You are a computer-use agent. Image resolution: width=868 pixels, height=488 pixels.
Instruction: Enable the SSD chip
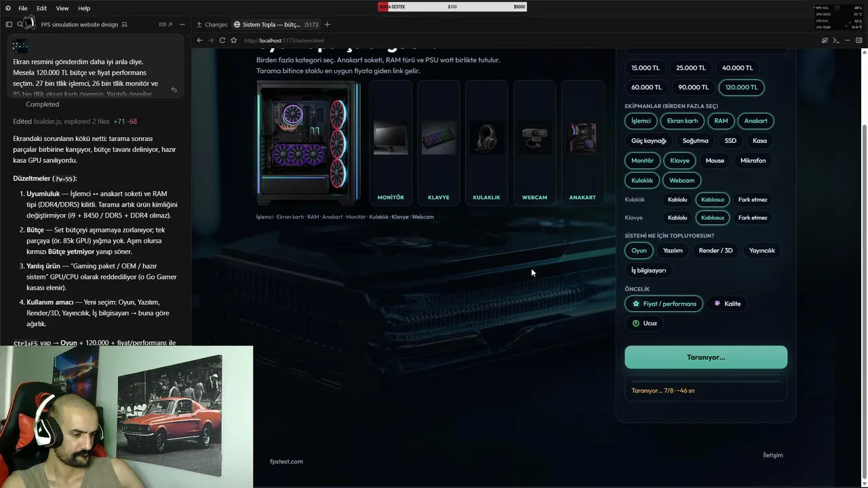pyautogui.click(x=730, y=141)
